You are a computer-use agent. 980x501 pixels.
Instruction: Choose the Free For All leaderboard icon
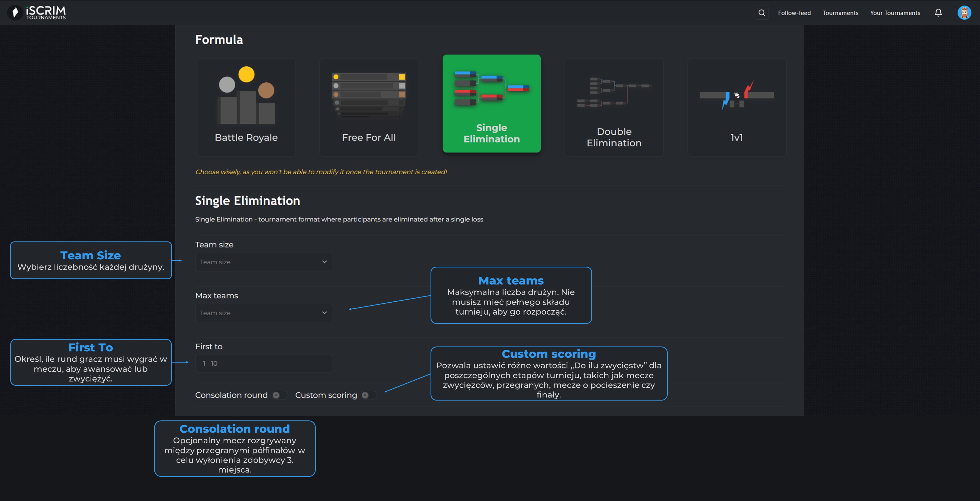[369, 95]
